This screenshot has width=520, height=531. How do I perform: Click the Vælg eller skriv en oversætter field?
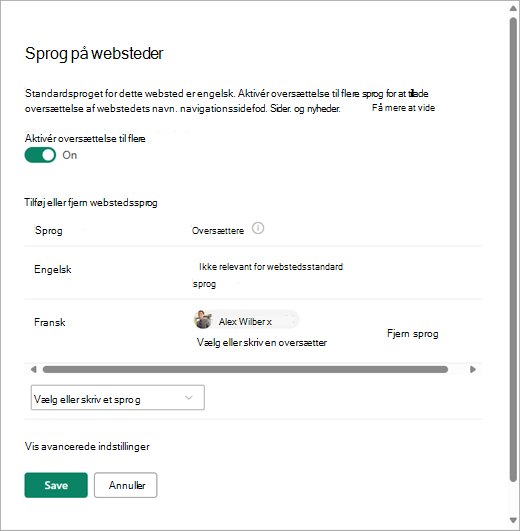(262, 342)
